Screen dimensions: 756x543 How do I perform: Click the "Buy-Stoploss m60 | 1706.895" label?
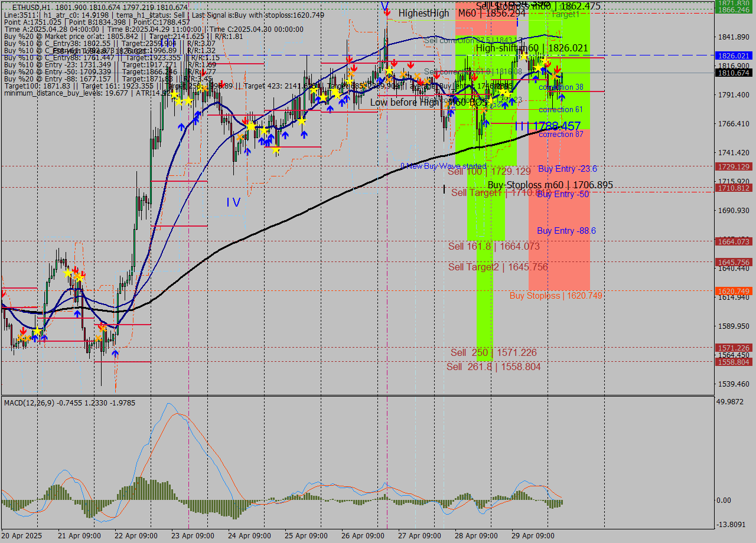click(550, 185)
